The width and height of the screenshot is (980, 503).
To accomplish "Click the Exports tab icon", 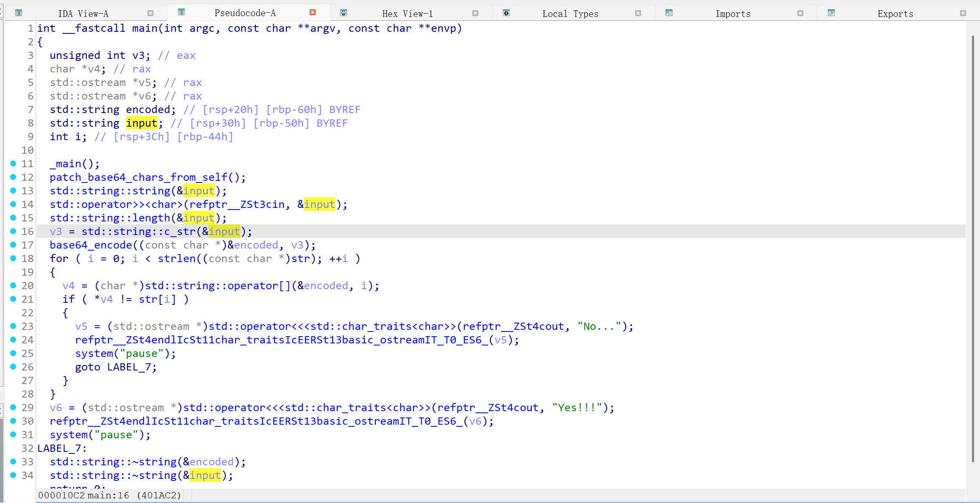I will pyautogui.click(x=831, y=13).
